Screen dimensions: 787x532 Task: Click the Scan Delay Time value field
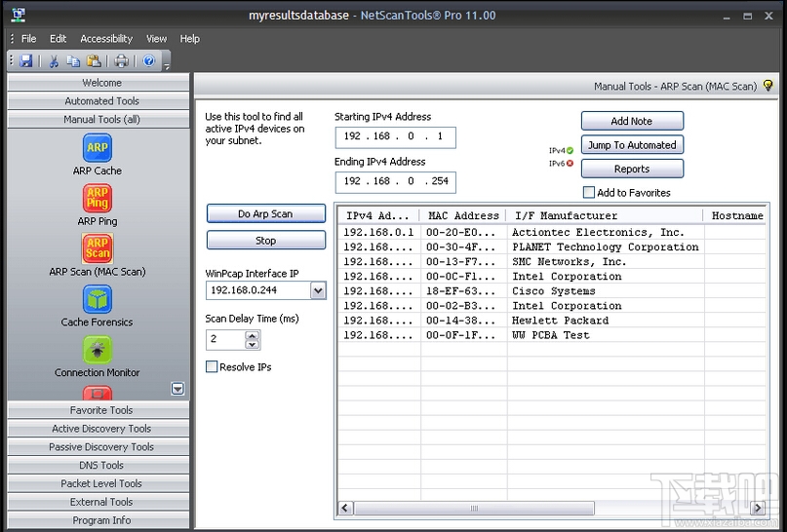click(x=225, y=339)
